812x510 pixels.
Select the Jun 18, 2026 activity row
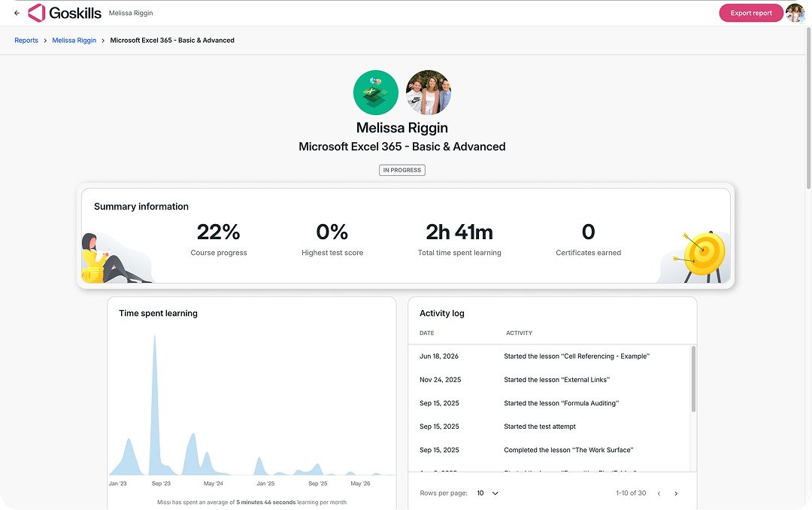click(x=550, y=356)
